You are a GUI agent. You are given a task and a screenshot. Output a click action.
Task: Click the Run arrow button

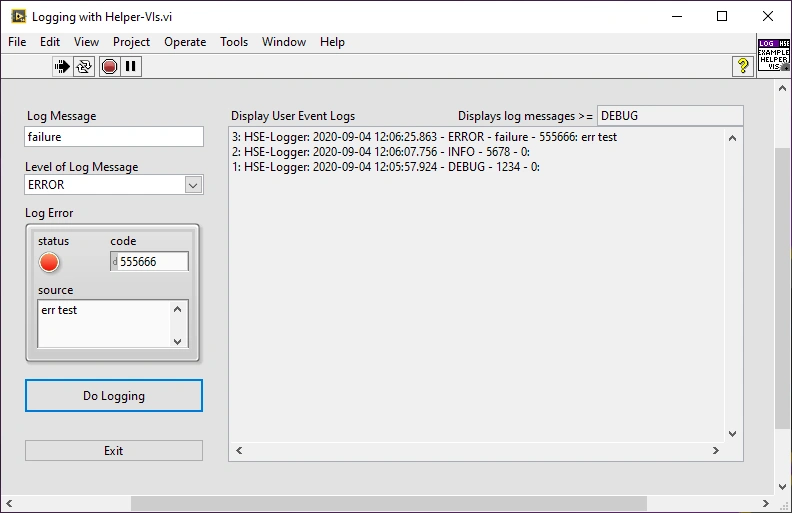pyautogui.click(x=62, y=66)
